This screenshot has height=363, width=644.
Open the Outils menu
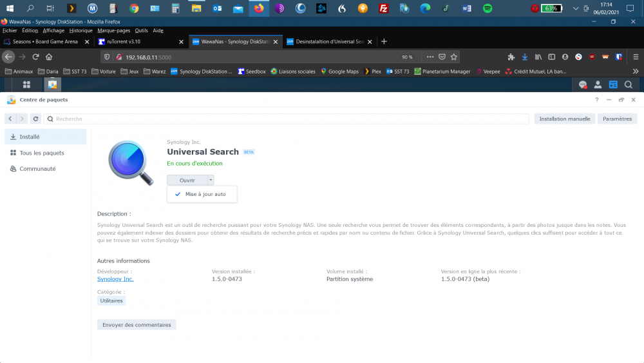point(141,30)
